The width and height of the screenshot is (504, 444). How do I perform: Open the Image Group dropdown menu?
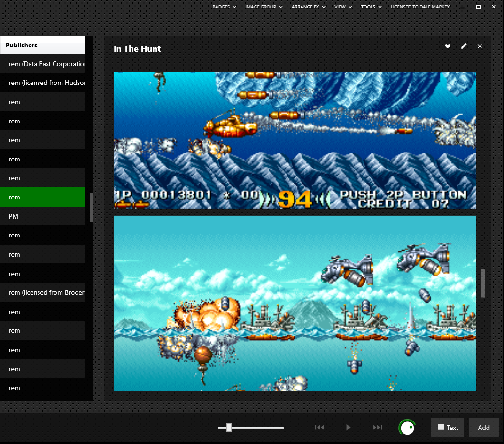pos(264,7)
